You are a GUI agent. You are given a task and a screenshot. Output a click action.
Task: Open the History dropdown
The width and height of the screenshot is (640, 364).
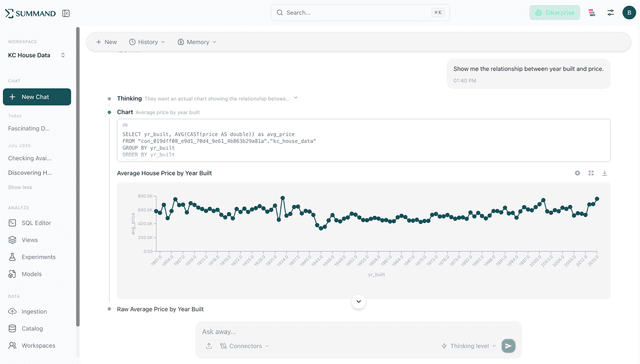coord(147,42)
